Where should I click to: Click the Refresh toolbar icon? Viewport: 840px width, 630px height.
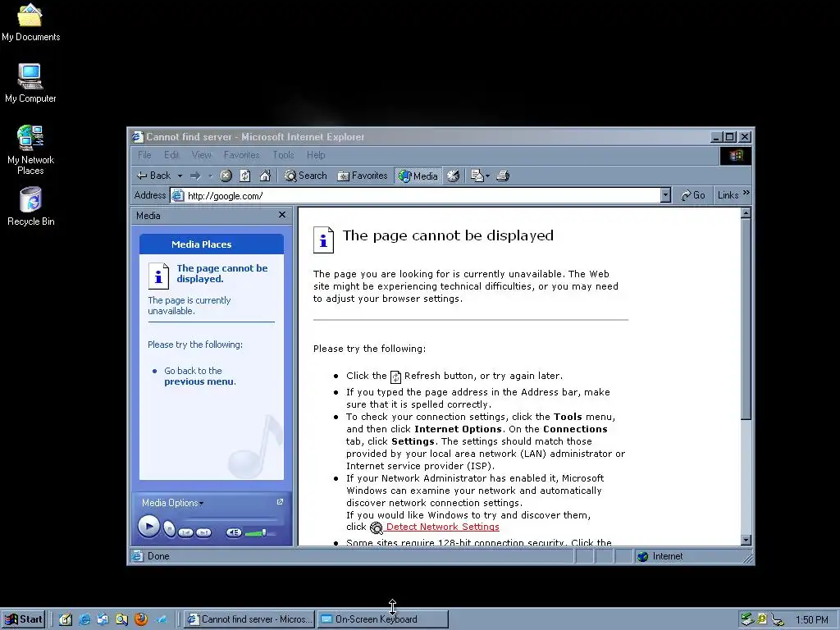[x=245, y=176]
